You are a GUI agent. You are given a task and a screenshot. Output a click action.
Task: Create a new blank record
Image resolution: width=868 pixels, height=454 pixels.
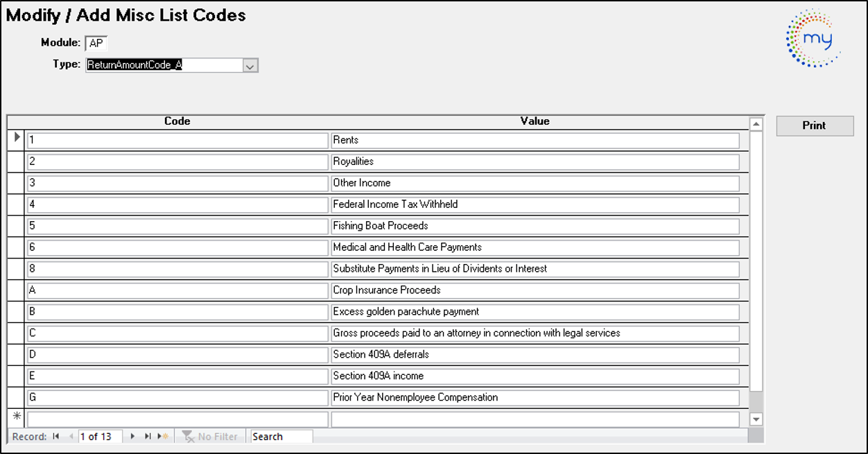pos(163,437)
